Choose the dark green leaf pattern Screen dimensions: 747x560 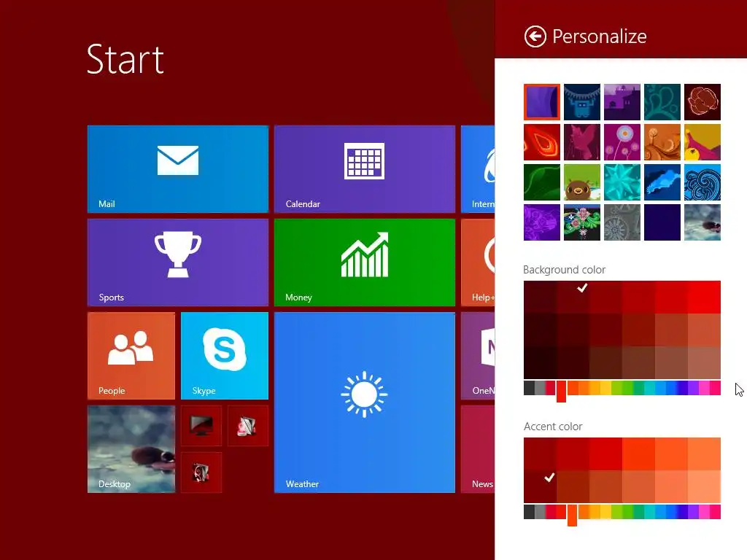pyautogui.click(x=542, y=182)
